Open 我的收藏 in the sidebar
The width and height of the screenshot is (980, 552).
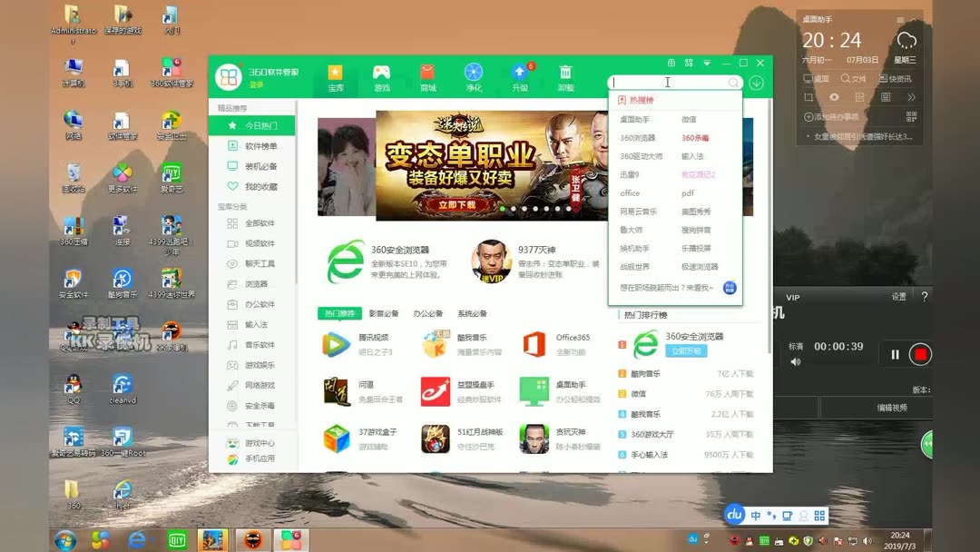tap(252, 186)
